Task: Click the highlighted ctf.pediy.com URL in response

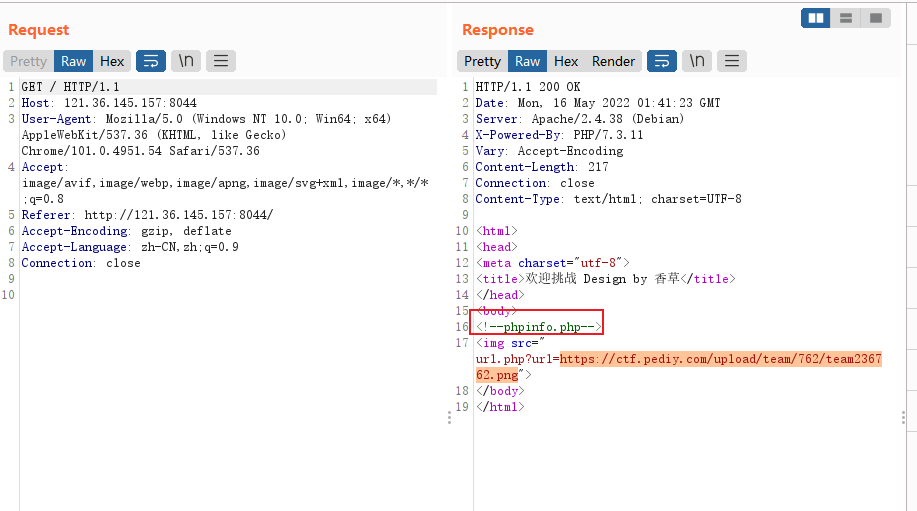Action: point(720,359)
